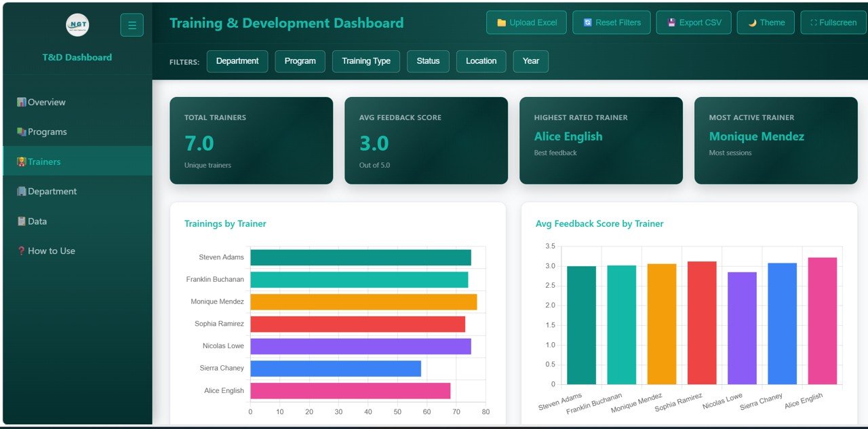Click the Reset Filters button
Viewport: 868px width, 429px height.
point(611,22)
